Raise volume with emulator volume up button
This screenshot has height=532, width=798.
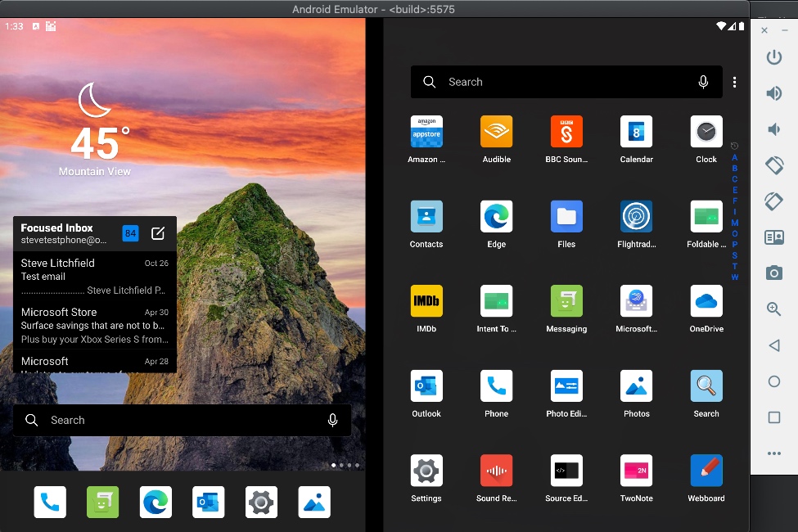tap(774, 93)
